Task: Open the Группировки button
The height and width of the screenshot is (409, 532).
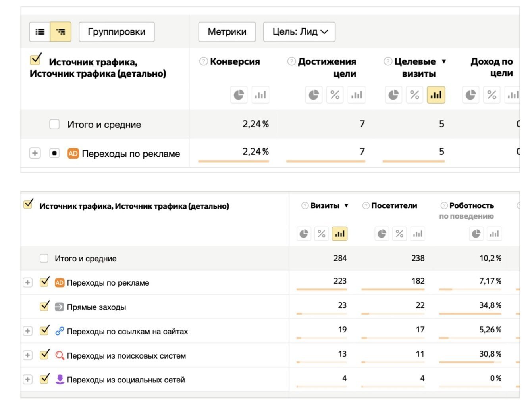Action: click(x=116, y=32)
